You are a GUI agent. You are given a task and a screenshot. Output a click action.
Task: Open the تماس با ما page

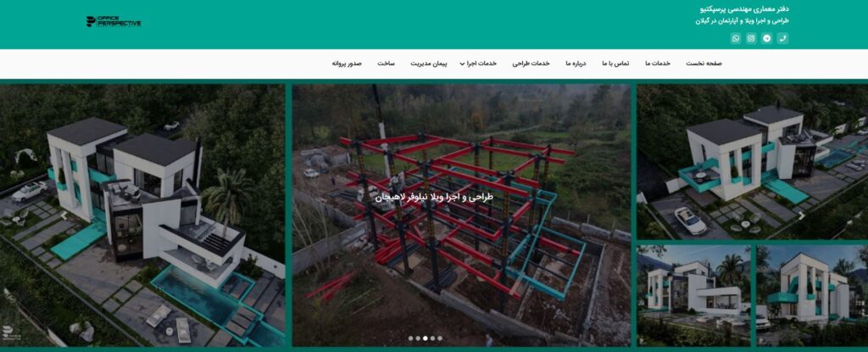pos(615,64)
